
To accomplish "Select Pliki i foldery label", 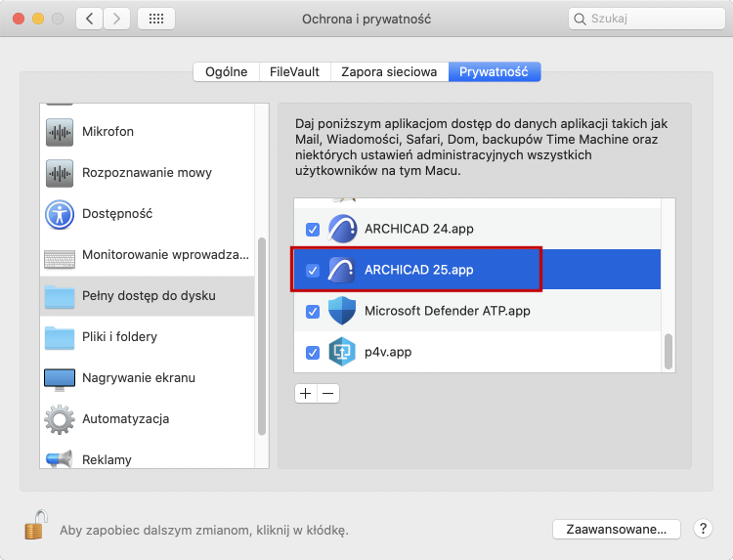I will [119, 337].
